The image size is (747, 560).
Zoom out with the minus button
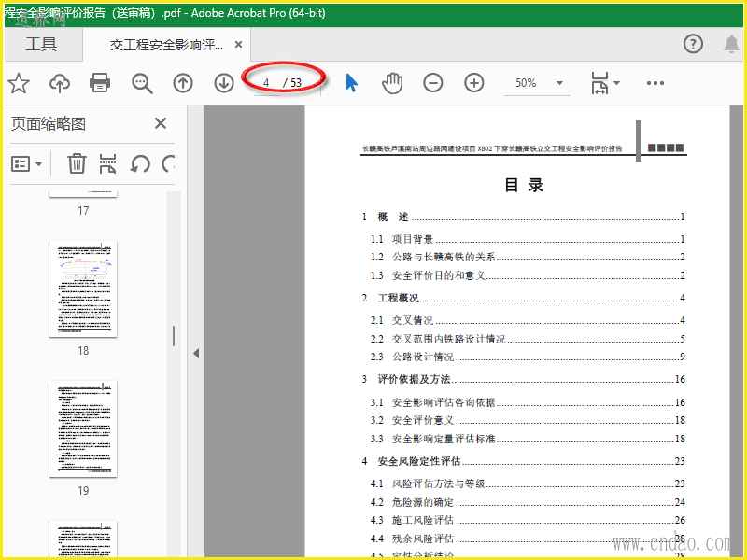(433, 83)
